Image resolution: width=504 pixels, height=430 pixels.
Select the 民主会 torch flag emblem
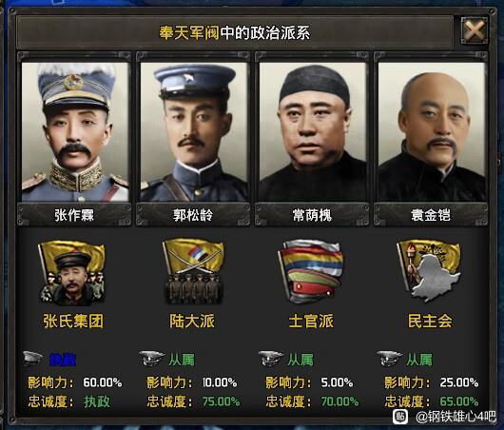click(429, 271)
